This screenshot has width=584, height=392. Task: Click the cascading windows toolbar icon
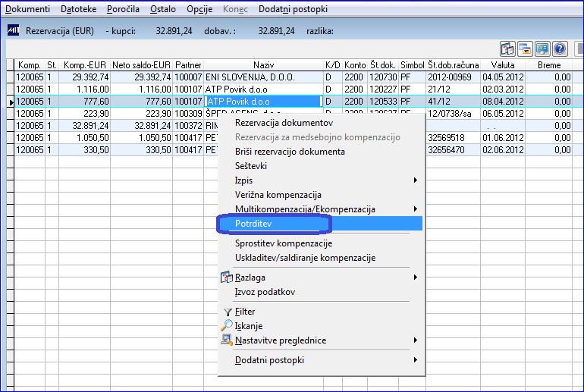pyautogui.click(x=525, y=49)
